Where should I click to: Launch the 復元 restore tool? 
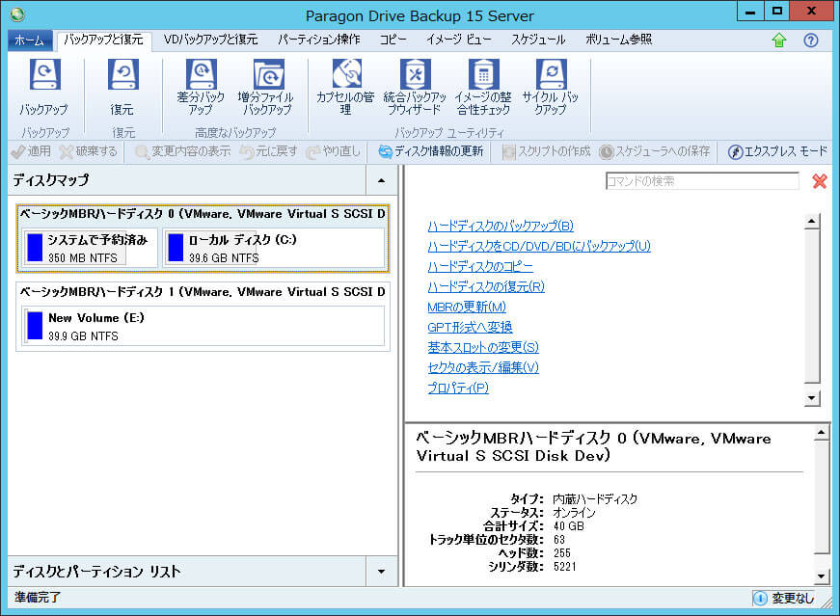tap(122, 88)
